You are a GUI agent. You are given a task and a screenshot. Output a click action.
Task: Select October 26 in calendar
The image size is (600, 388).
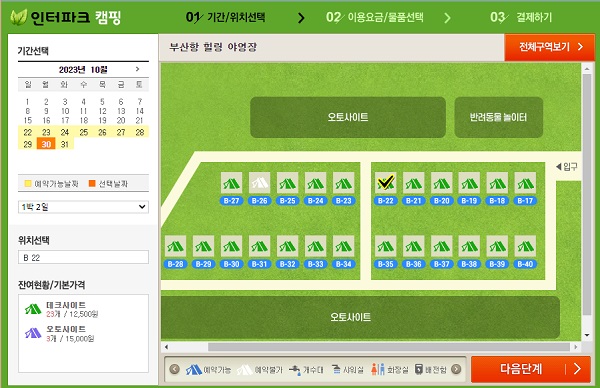(102, 132)
